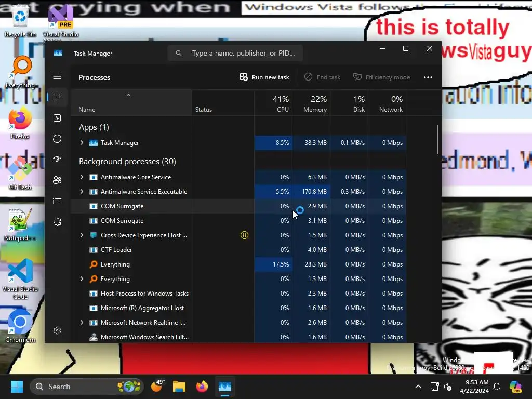Open Recycle Bin desktop icon
The width and height of the screenshot is (532, 399).
tap(20, 22)
